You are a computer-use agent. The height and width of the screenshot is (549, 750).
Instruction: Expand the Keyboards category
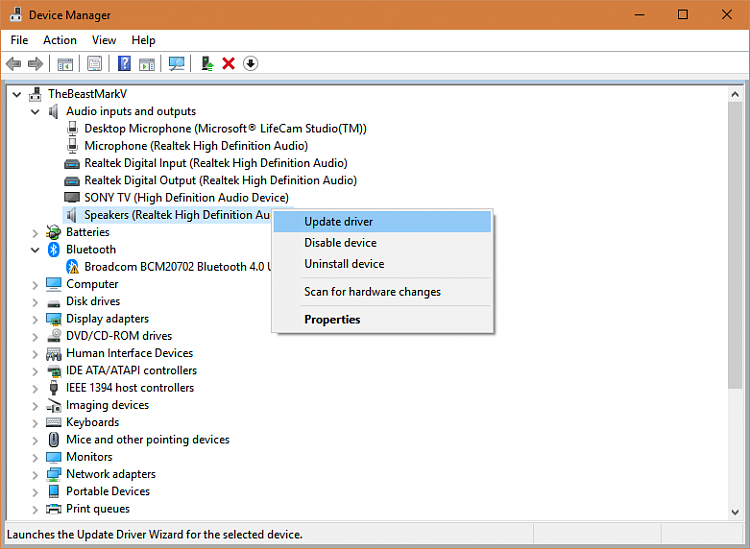tap(35, 423)
